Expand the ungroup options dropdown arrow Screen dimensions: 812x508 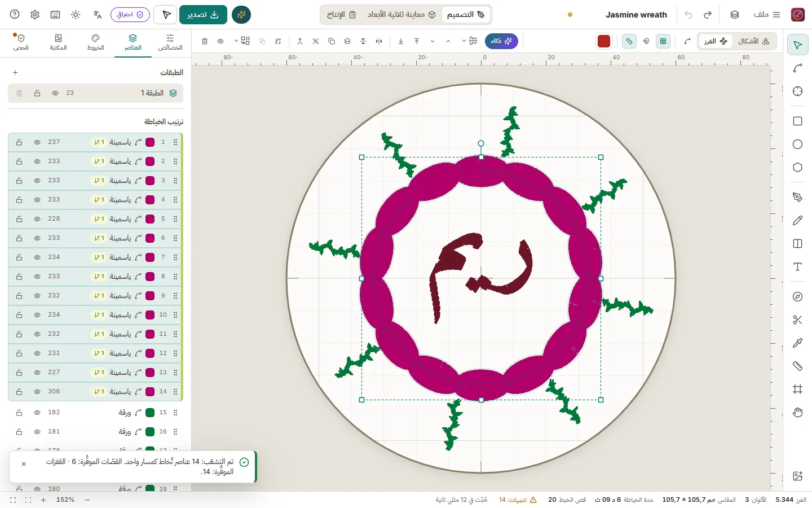pyautogui.click(x=236, y=41)
